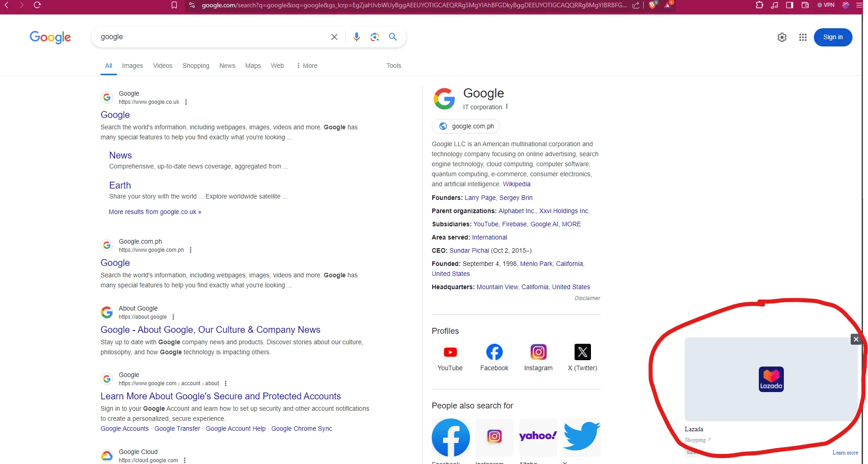Click founder Larry Page link

[480, 198]
